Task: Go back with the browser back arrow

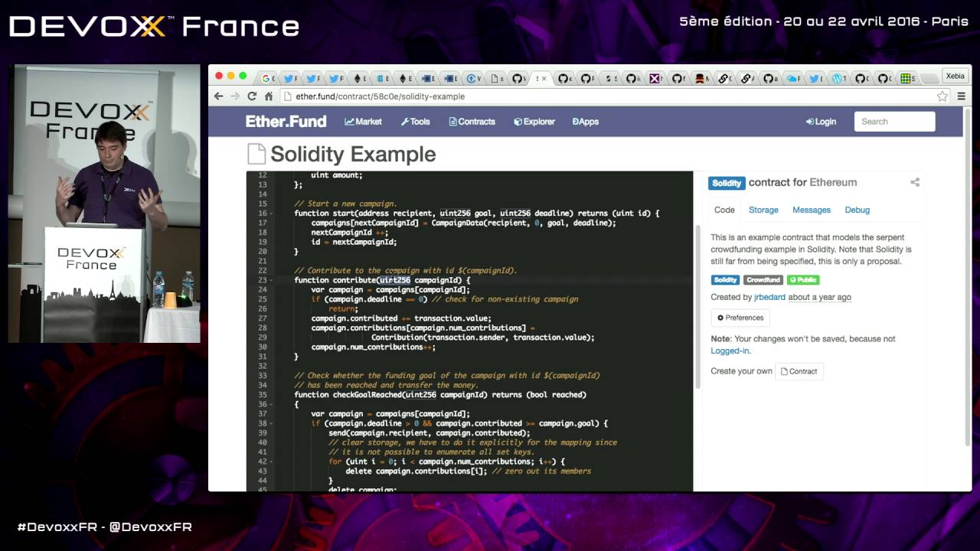Action: pos(219,96)
